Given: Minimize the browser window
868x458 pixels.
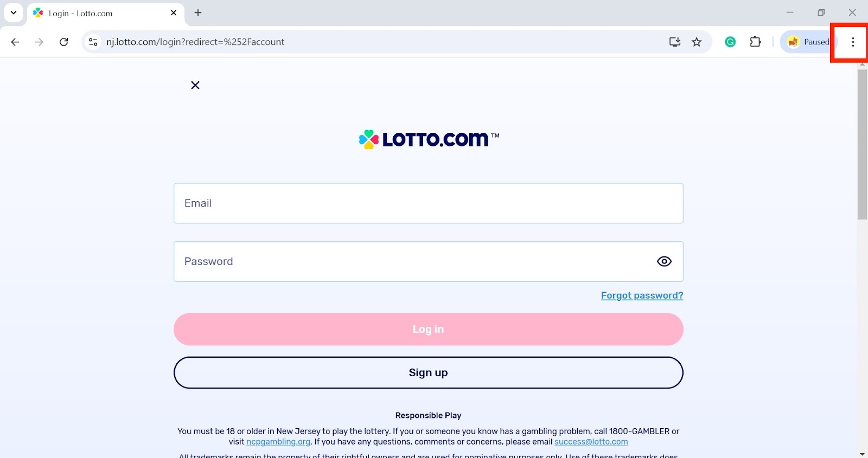Looking at the screenshot, I should click(x=790, y=12).
